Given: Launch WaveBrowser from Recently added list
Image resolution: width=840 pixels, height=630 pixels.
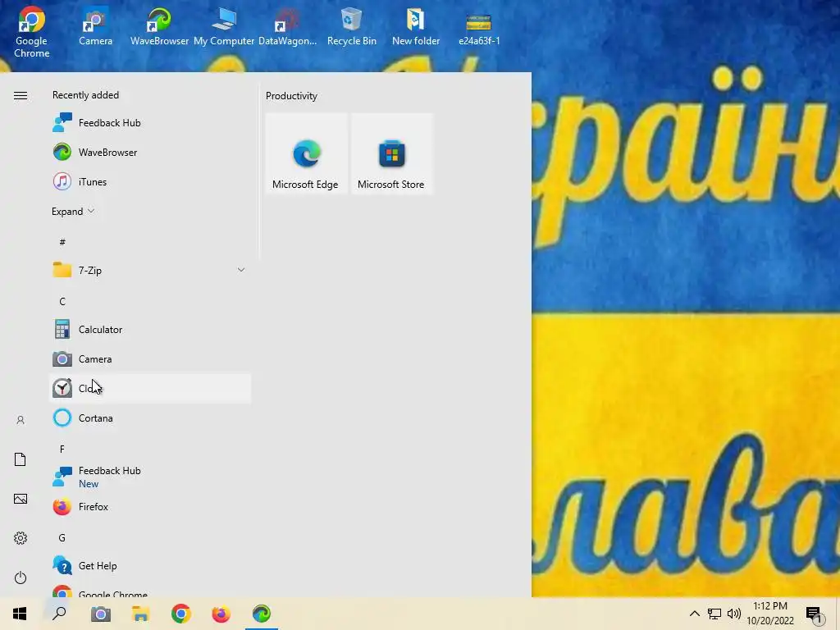Looking at the screenshot, I should point(150,152).
